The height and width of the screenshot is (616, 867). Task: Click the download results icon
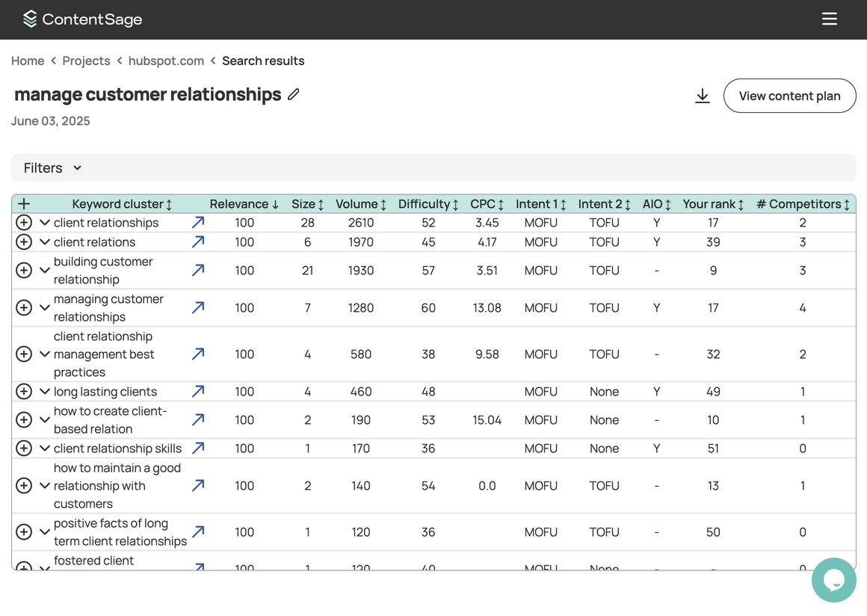tap(702, 96)
